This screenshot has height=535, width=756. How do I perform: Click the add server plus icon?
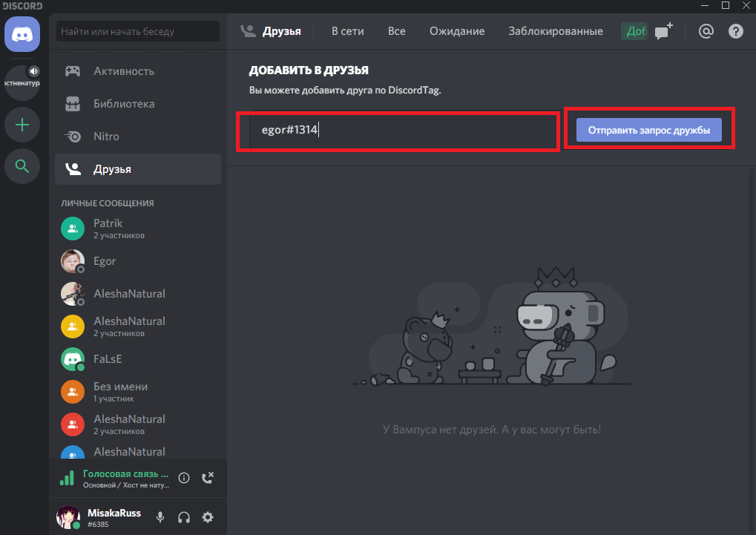22,125
